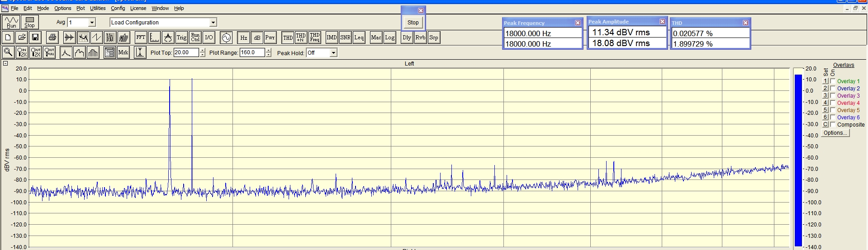Image resolution: width=868 pixels, height=250 pixels.
Task: Click the overlay Options... button
Action: [835, 133]
